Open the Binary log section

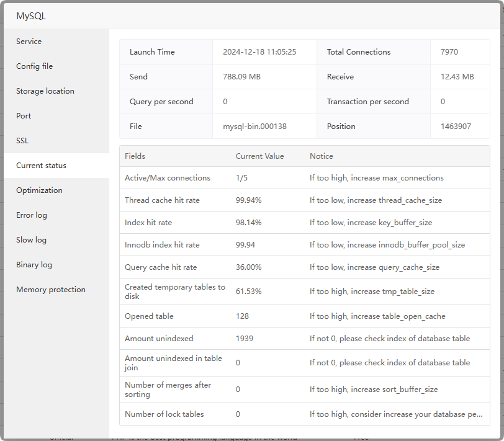34,265
